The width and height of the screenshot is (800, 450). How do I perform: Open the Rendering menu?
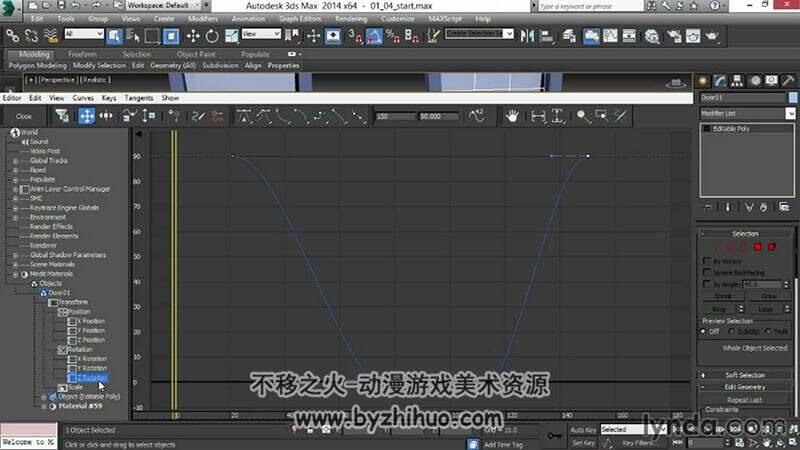tap(351, 19)
